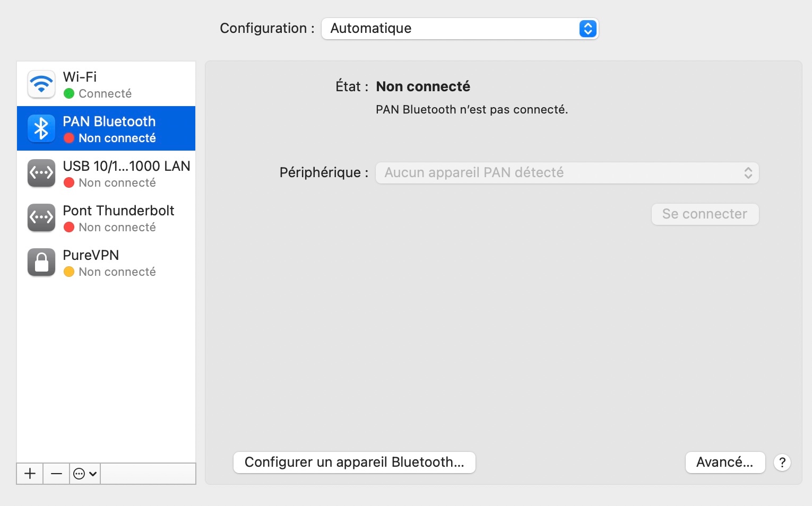Open the ellipsis action menu below service list

[x=85, y=474]
